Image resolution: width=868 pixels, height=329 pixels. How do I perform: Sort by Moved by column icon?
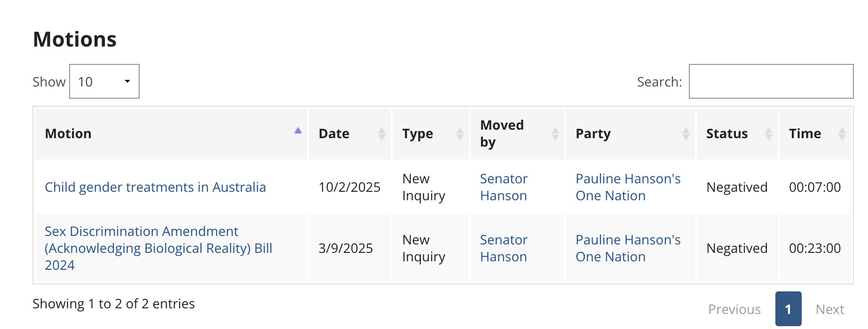(555, 134)
